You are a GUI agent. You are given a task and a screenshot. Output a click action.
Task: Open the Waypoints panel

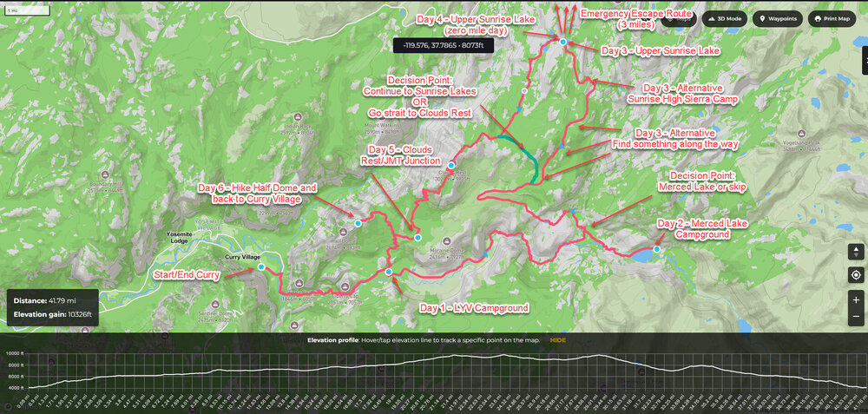click(777, 18)
